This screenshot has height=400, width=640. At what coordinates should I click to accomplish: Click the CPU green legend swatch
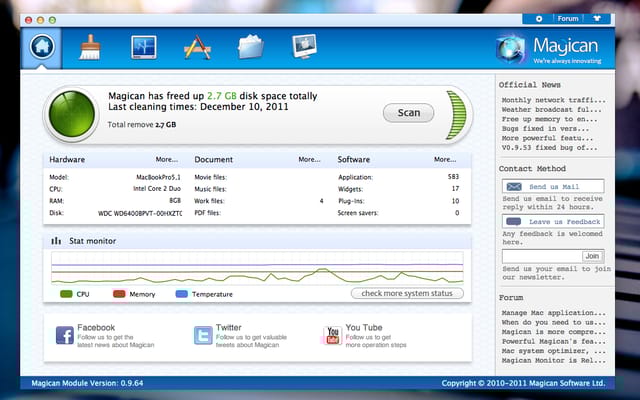click(x=66, y=294)
